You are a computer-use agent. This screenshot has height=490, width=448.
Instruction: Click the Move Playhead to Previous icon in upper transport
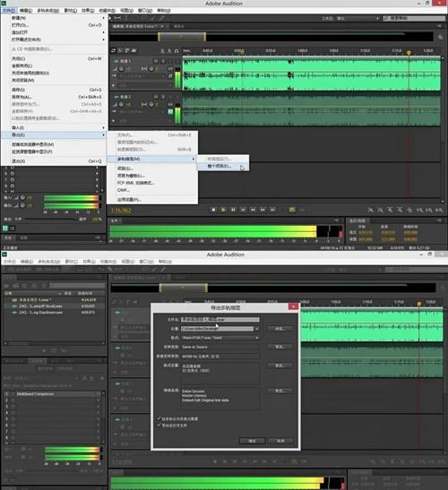tap(243, 210)
